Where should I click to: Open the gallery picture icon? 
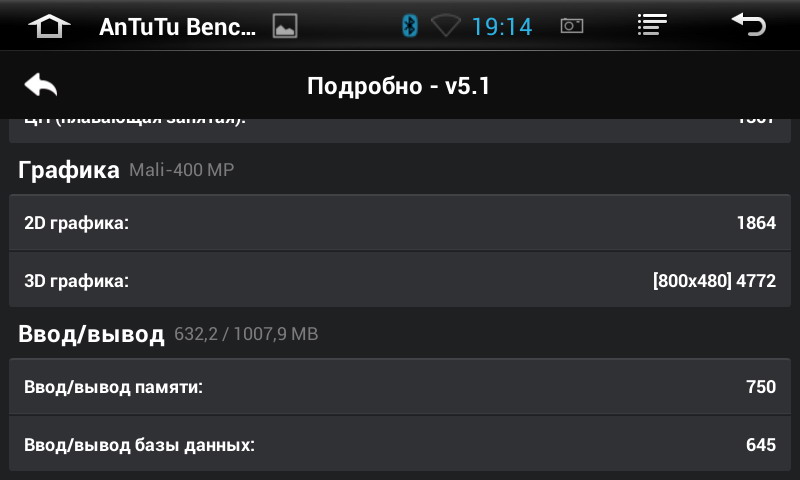coord(285,26)
